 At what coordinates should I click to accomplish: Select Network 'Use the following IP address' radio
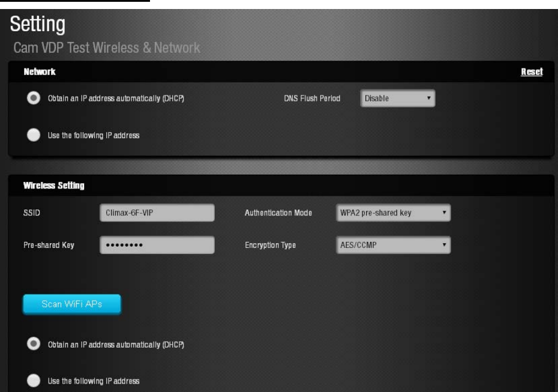point(34,135)
